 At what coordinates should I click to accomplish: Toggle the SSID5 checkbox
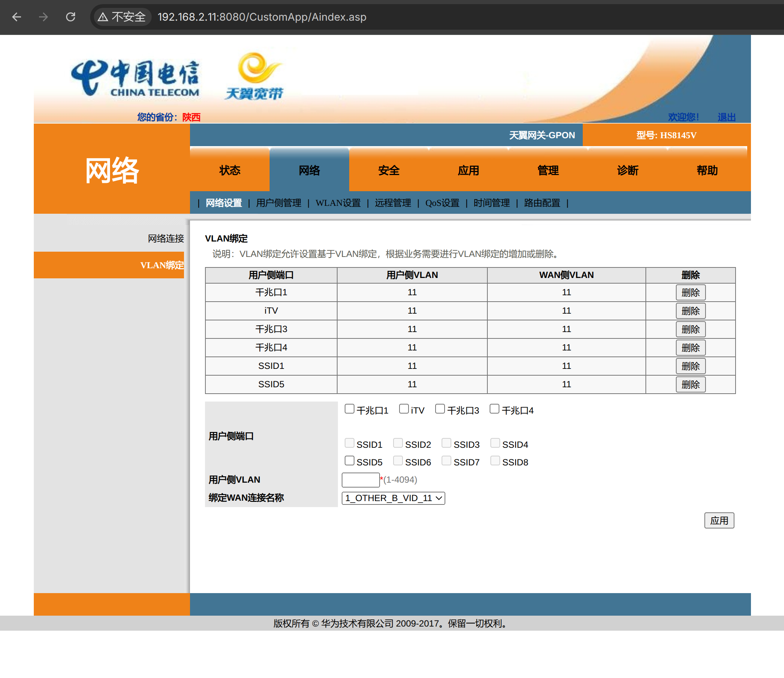point(349,461)
